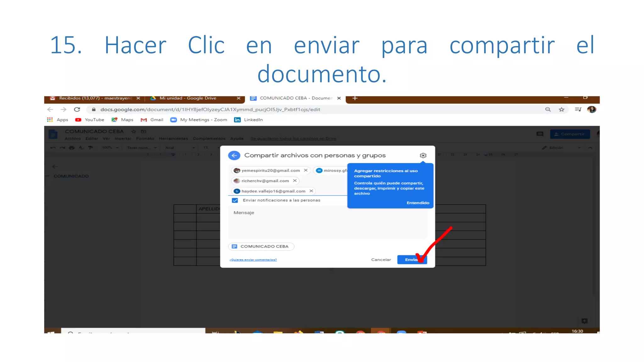Click the undo icon in Docs toolbar
Viewport: 644px width, 362px height.
(x=53, y=148)
